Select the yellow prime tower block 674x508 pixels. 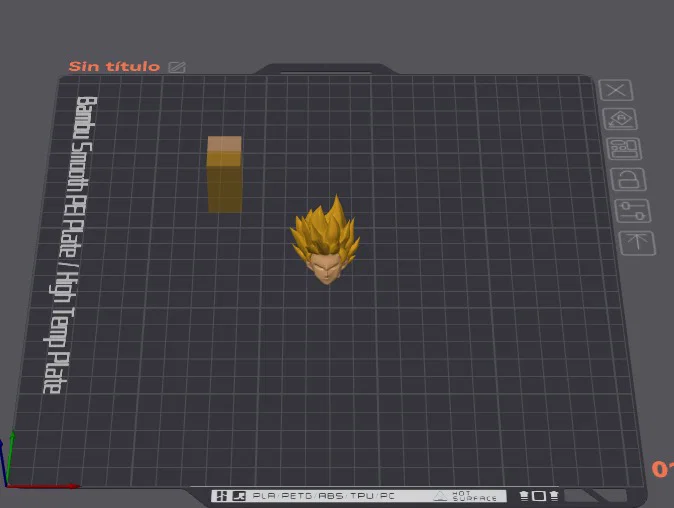pos(224,174)
